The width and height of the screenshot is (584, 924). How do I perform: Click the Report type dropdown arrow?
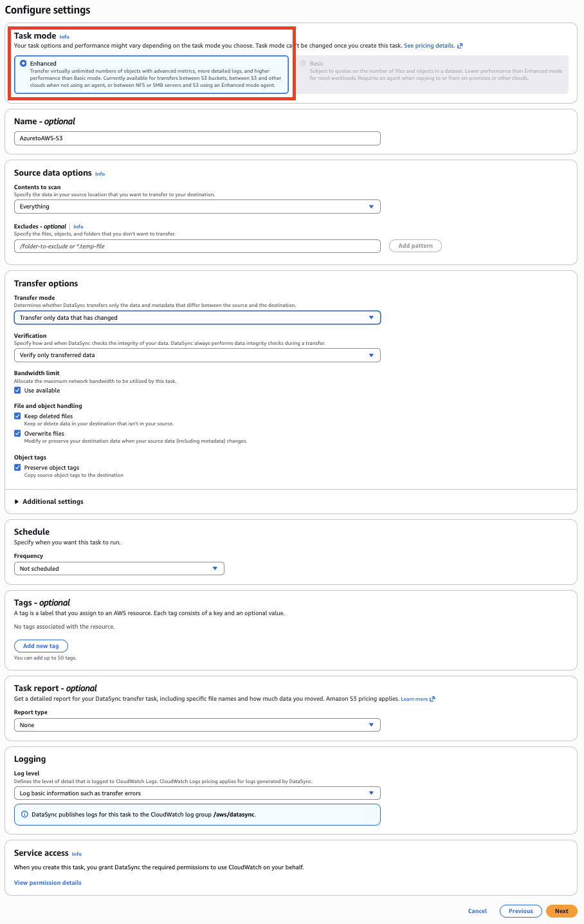[x=371, y=725]
